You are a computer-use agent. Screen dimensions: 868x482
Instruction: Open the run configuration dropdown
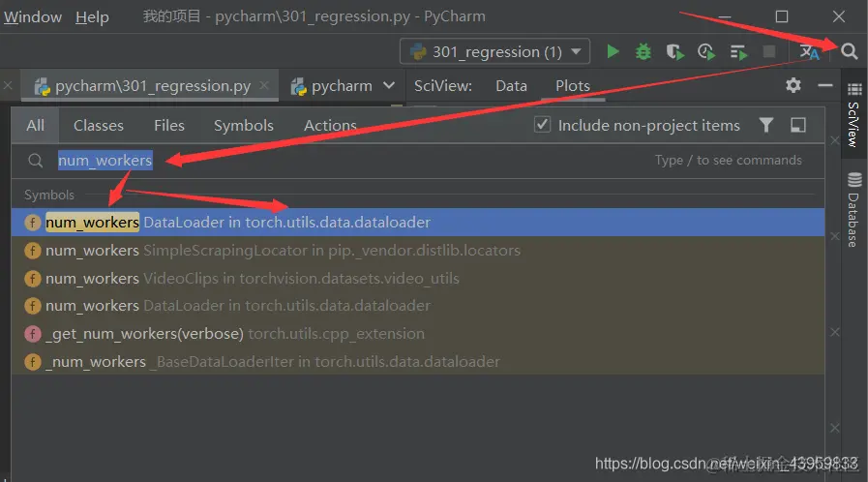(494, 52)
